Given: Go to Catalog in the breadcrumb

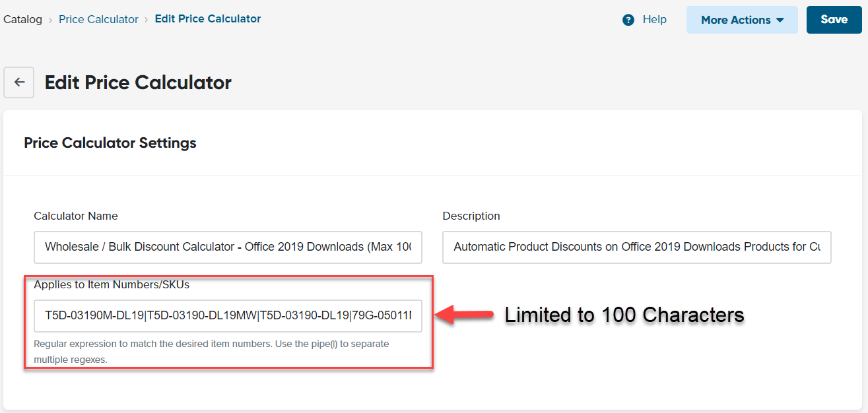Looking at the screenshot, I should point(22,19).
